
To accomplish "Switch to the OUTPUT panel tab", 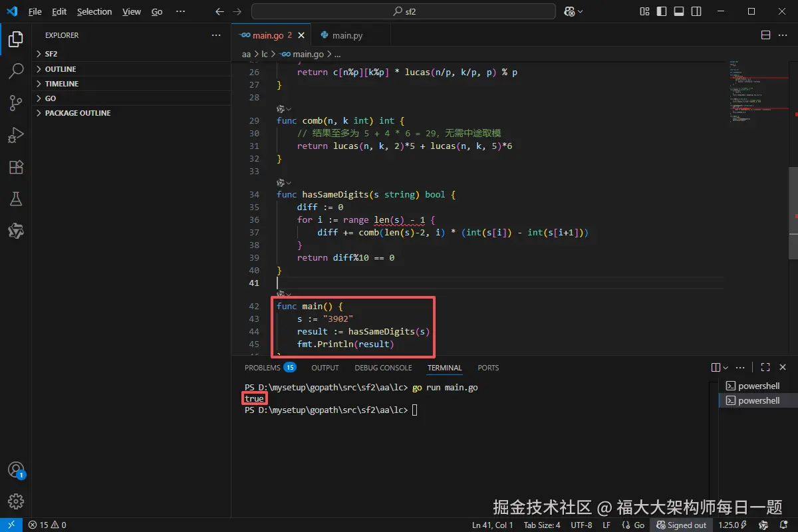I will tap(325, 368).
